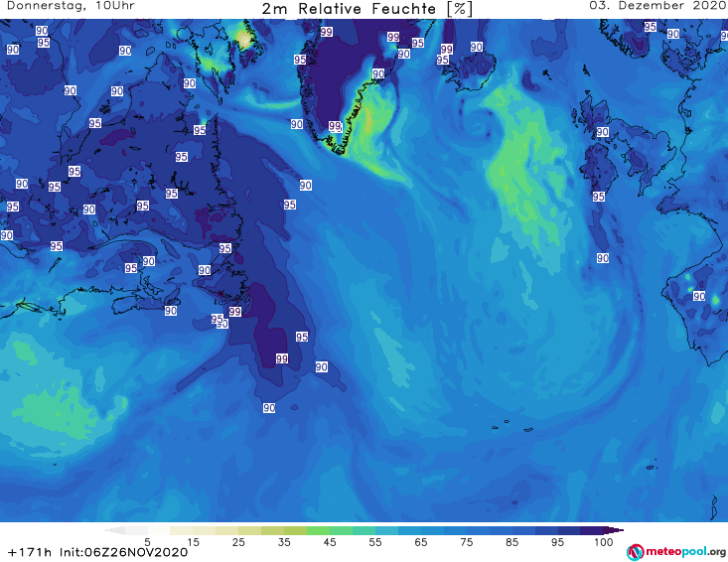Open the meteopool.org link text
The height and width of the screenshot is (562, 728).
pyautogui.click(x=685, y=551)
